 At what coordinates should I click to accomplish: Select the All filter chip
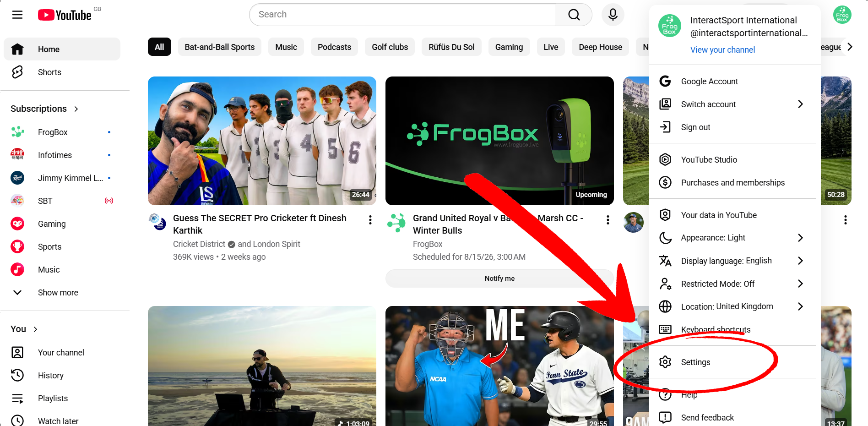(x=159, y=47)
